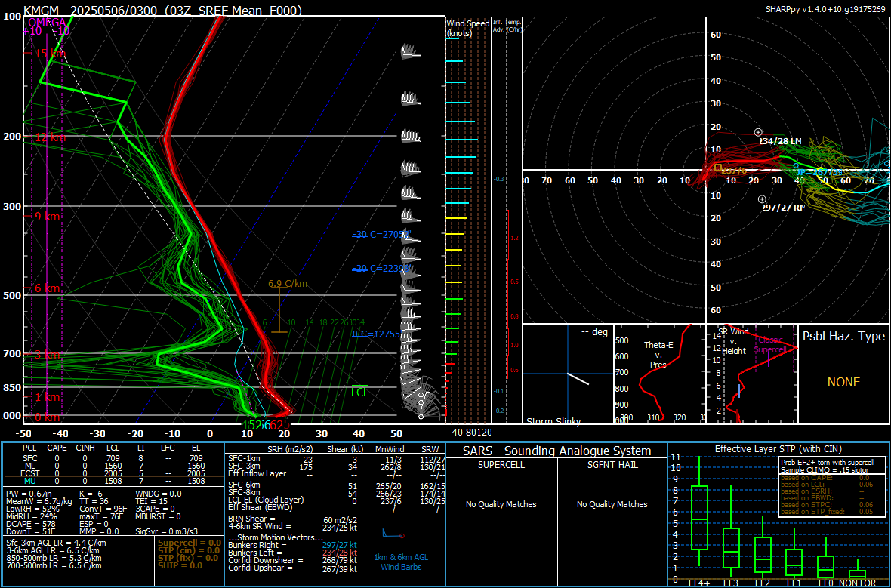Click the NONE hazard type text
891x588 pixels.
pyautogui.click(x=844, y=383)
